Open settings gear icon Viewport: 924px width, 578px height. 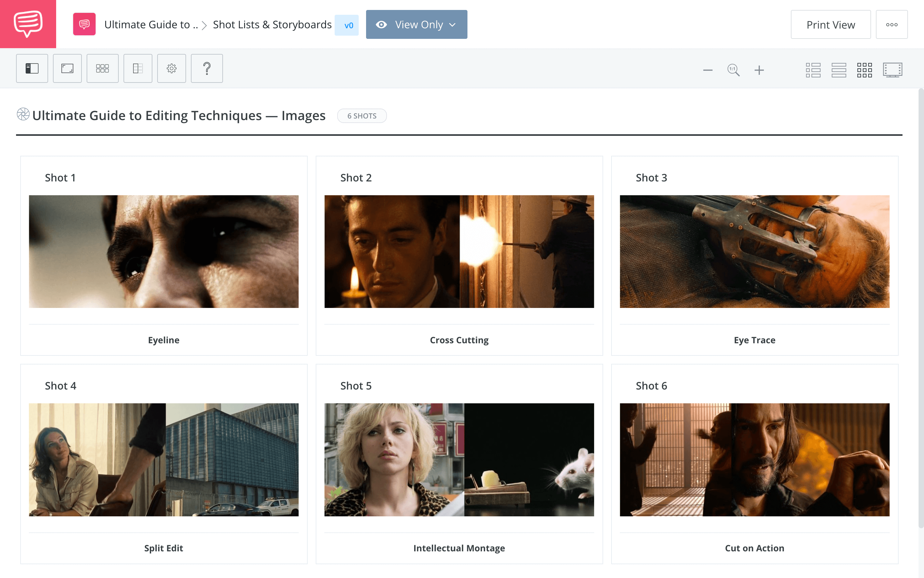tap(171, 68)
